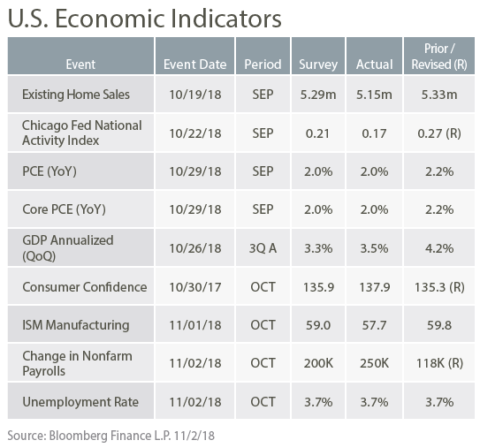The image size is (480, 448).
Task: Select the Period column header
Action: pos(263,56)
